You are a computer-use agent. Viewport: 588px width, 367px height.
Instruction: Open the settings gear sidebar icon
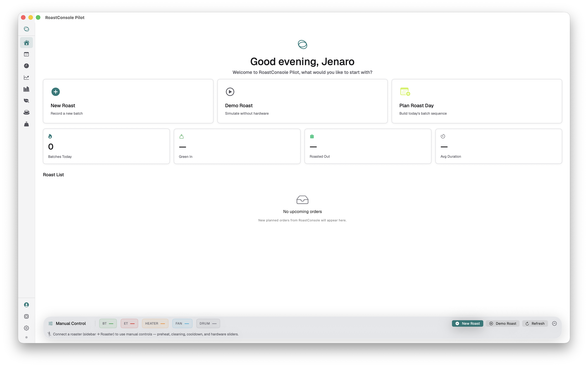pos(26,328)
